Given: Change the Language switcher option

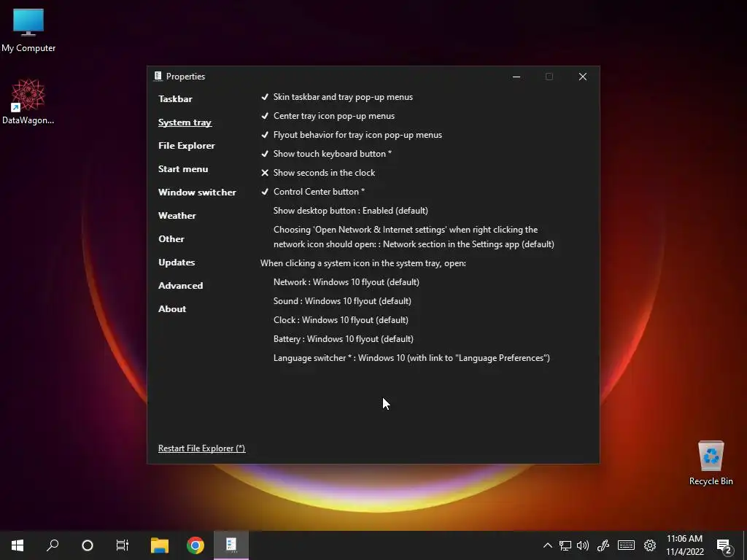Looking at the screenshot, I should (411, 358).
